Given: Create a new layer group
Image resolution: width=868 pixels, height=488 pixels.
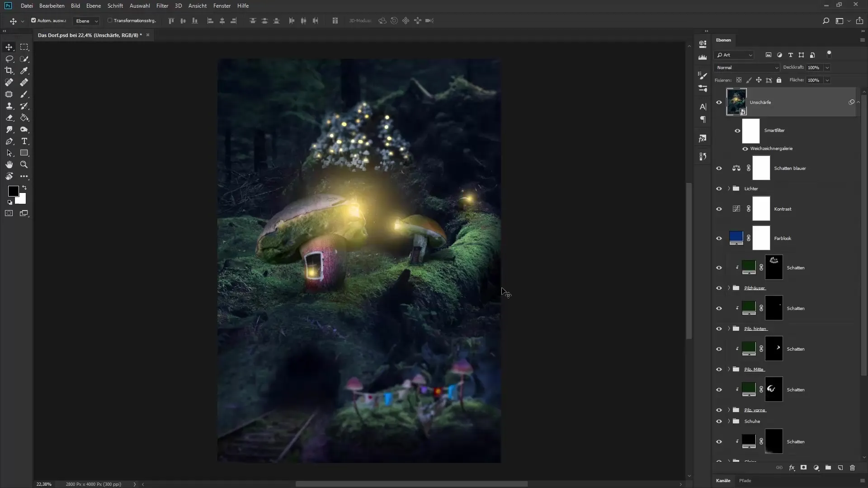Looking at the screenshot, I should tap(828, 468).
